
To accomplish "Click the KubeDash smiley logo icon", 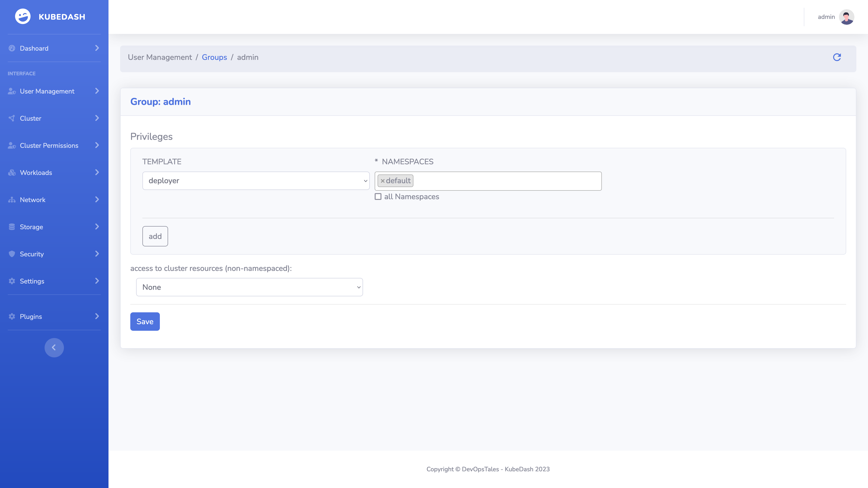I will (23, 16).
